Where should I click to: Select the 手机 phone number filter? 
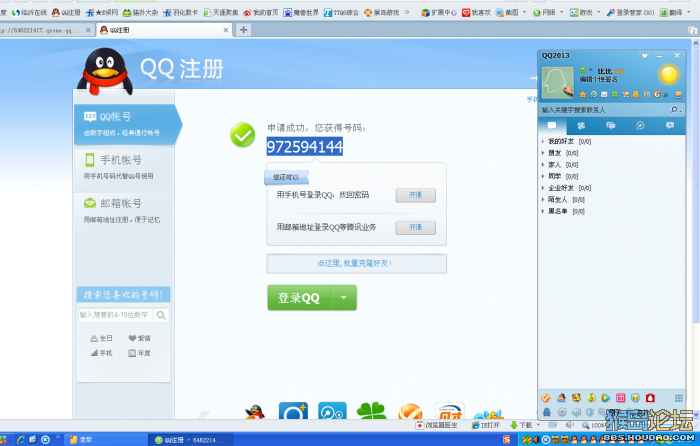[101, 353]
